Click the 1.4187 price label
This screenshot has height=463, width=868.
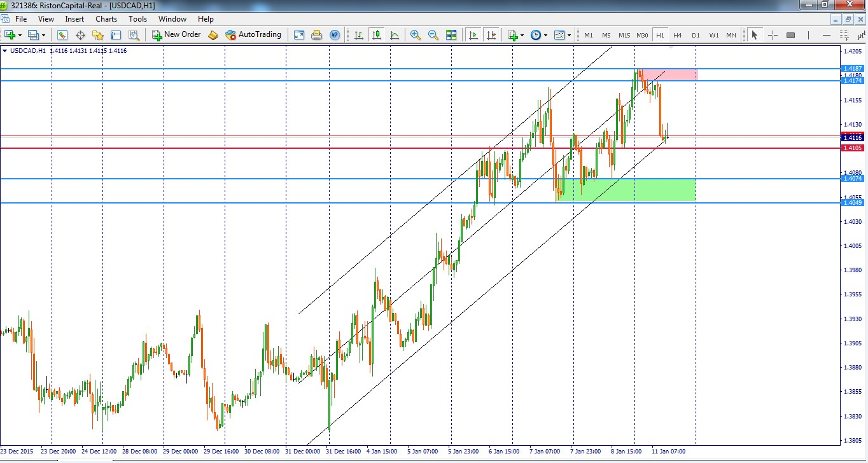tap(852, 68)
